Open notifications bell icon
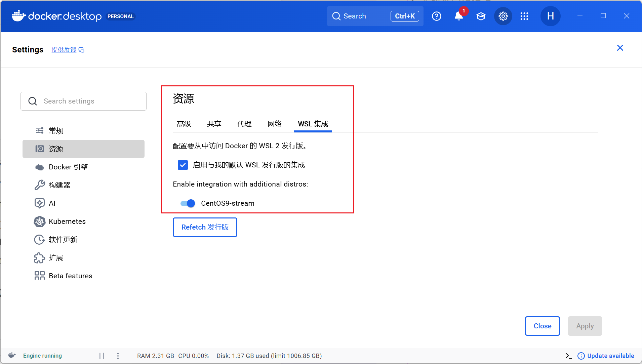The width and height of the screenshot is (642, 364). pyautogui.click(x=458, y=16)
